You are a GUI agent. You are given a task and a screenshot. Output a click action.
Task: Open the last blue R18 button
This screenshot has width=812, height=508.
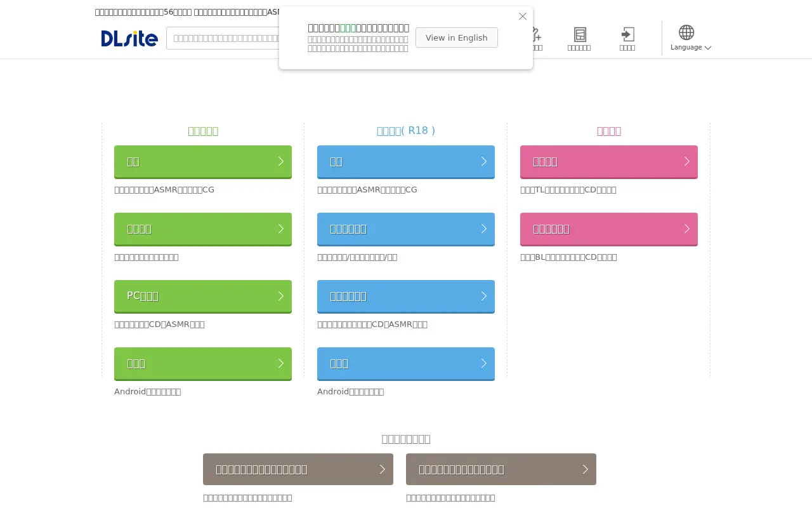pos(406,364)
